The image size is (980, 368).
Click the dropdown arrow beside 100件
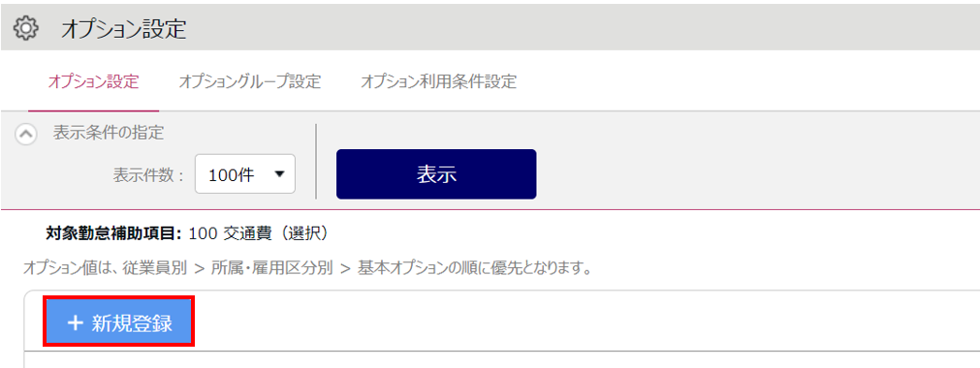tap(279, 174)
